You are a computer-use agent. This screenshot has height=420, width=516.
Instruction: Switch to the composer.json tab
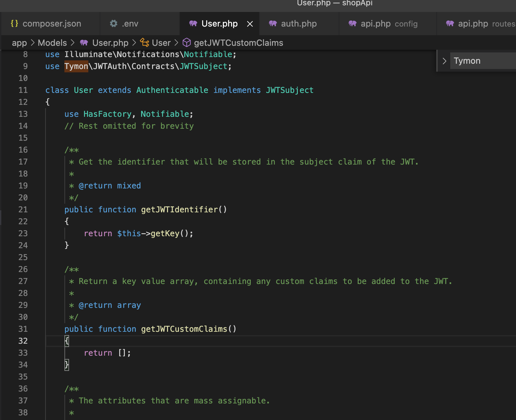coord(50,24)
